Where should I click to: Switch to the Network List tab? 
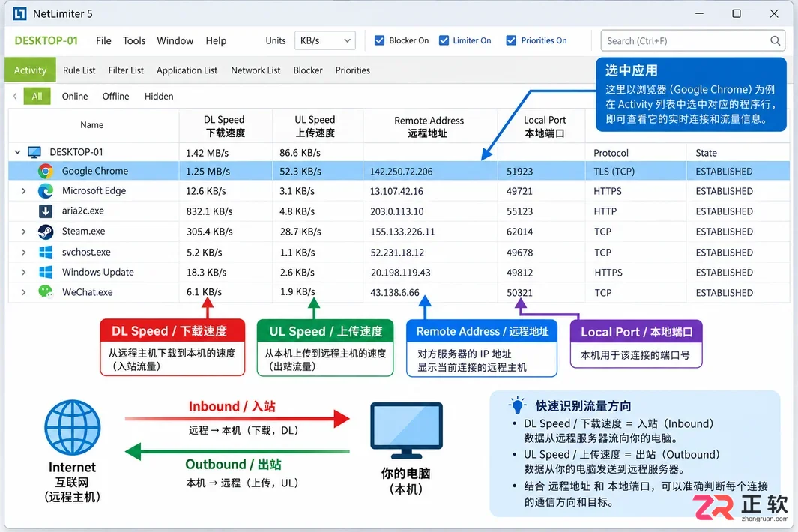point(256,70)
